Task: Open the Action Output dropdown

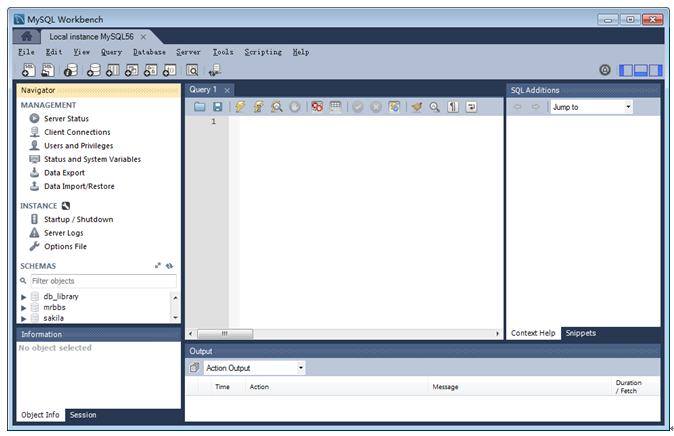Action: (254, 368)
